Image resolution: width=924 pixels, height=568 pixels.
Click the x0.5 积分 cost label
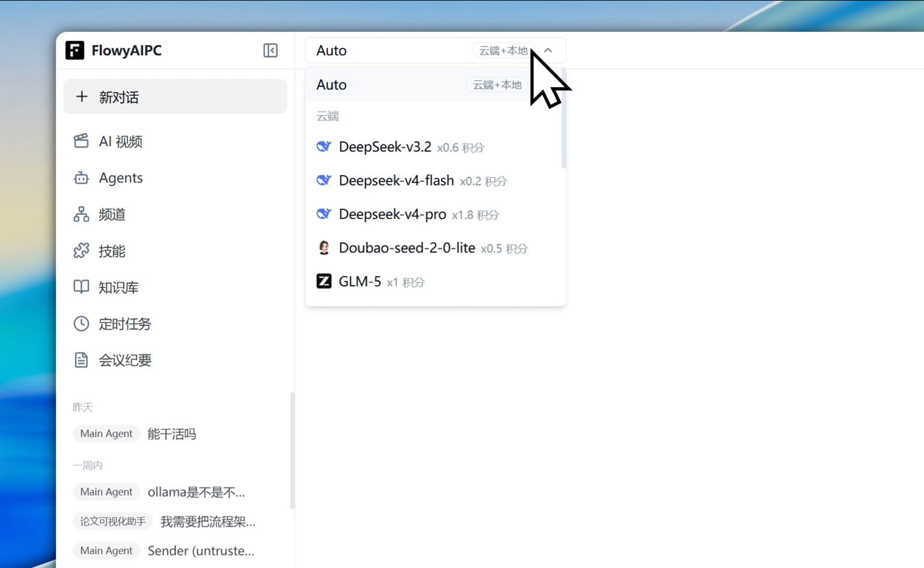click(504, 248)
